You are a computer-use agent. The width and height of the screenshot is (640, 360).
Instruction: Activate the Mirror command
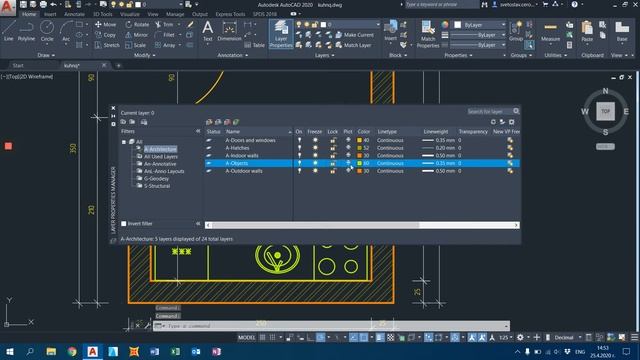click(137, 35)
